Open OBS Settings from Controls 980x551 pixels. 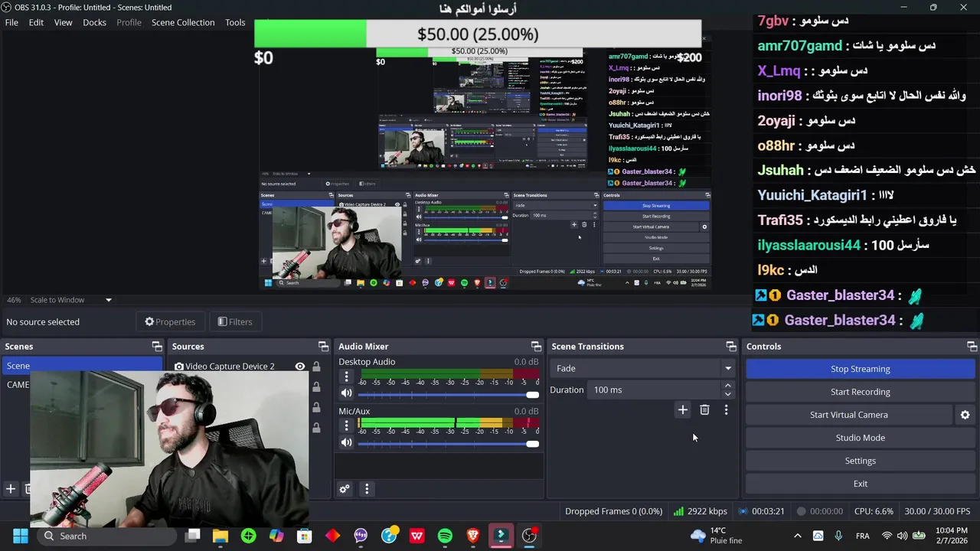[x=860, y=461]
